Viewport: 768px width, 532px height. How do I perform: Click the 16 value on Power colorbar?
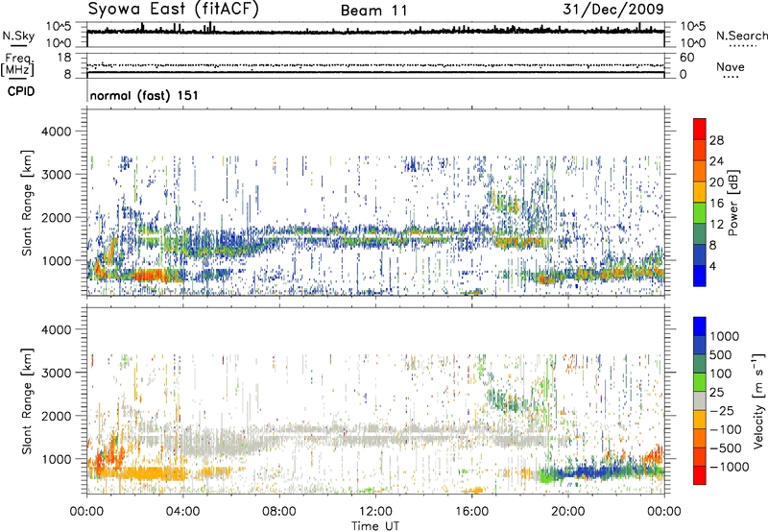[x=716, y=204]
